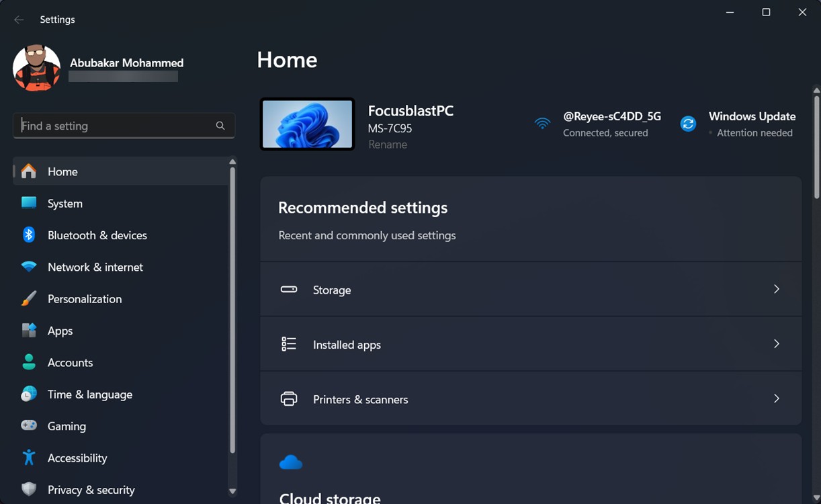Click the MS-7C95 model text
Viewport: 821px width, 504px height.
(x=390, y=128)
